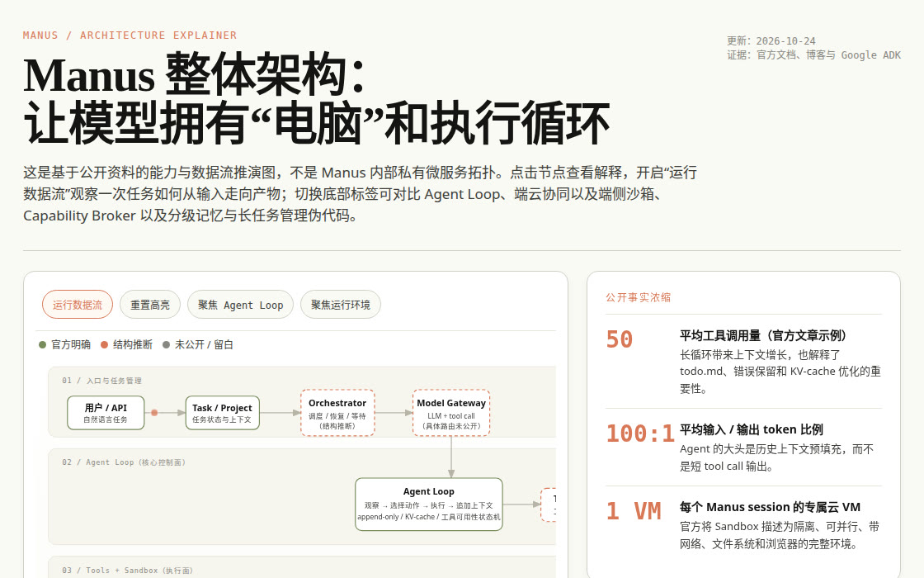This screenshot has width=924, height=578.
Task: Click 03 / Tools + Sandbox lane label
Action: (127, 571)
